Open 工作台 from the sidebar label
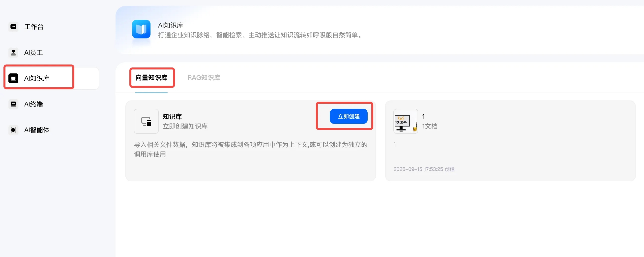Image resolution: width=644 pixels, height=257 pixels. [x=34, y=27]
